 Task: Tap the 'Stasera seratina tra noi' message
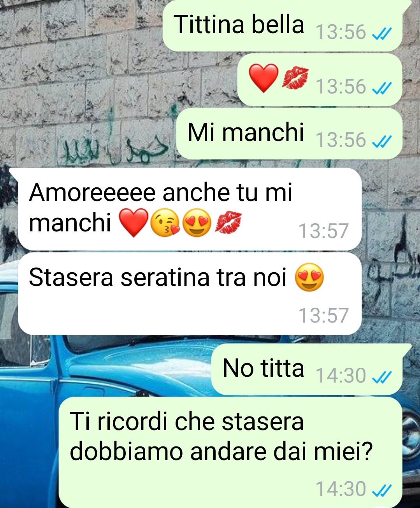coord(190,293)
